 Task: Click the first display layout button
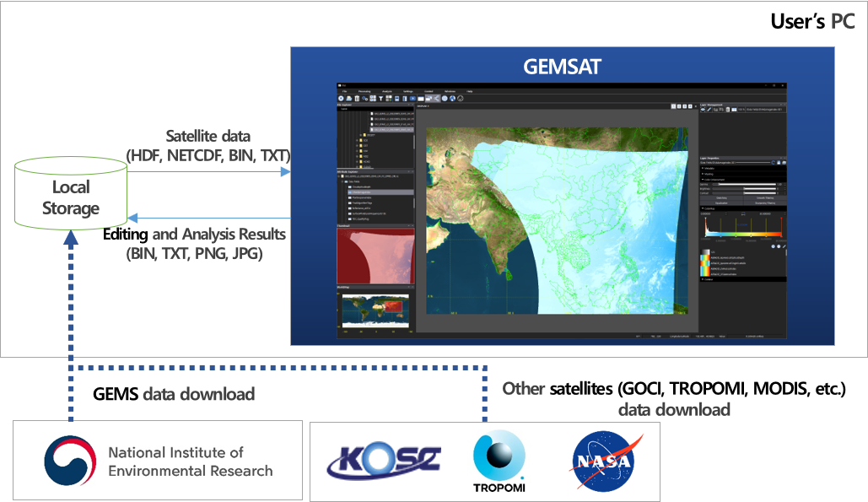pyautogui.click(x=674, y=106)
